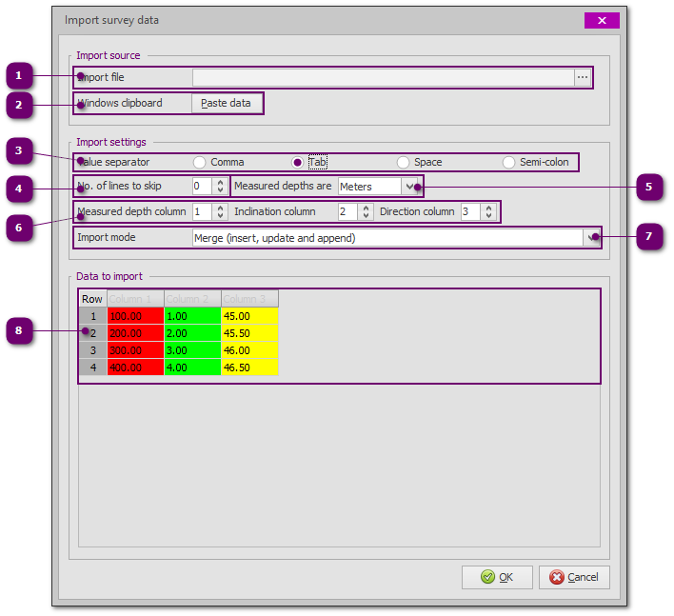Click the Inclination column spinner arrows
The height and width of the screenshot is (616, 674).
pyautogui.click(x=366, y=211)
